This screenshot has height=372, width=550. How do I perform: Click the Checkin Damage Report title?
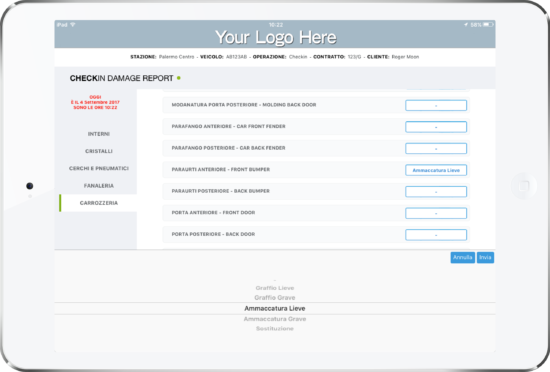121,78
